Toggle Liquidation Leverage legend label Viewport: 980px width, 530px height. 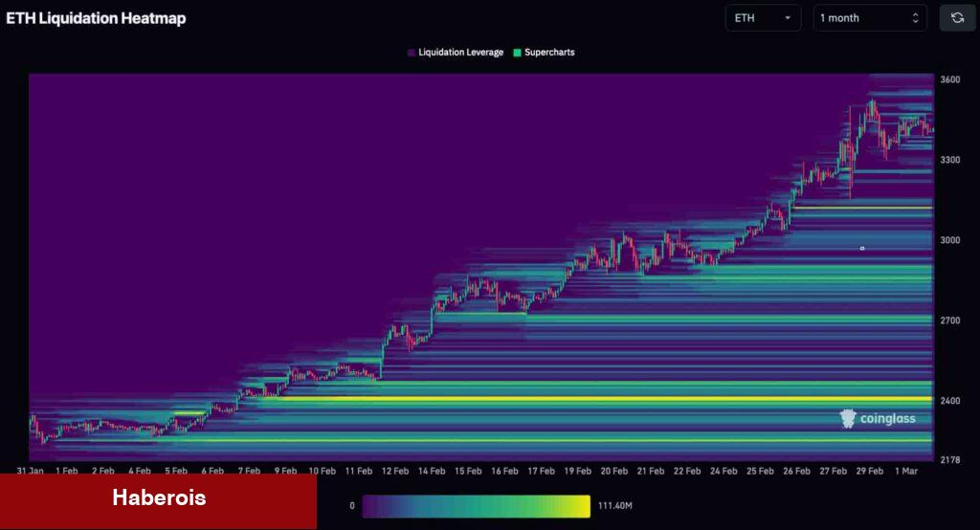460,53
